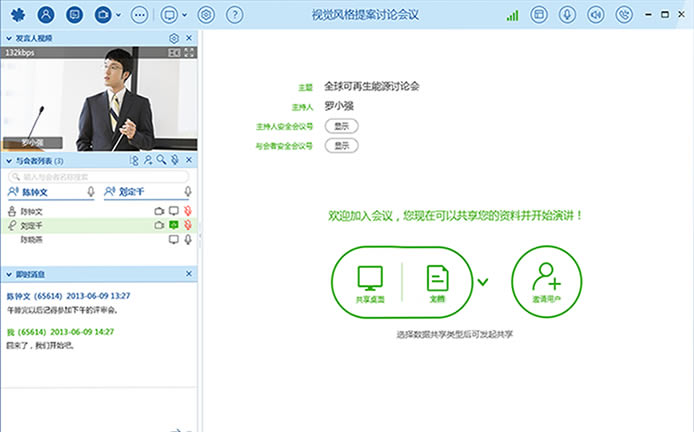Click the more options ellipsis icon
The width and height of the screenshot is (694, 432).
[139, 15]
